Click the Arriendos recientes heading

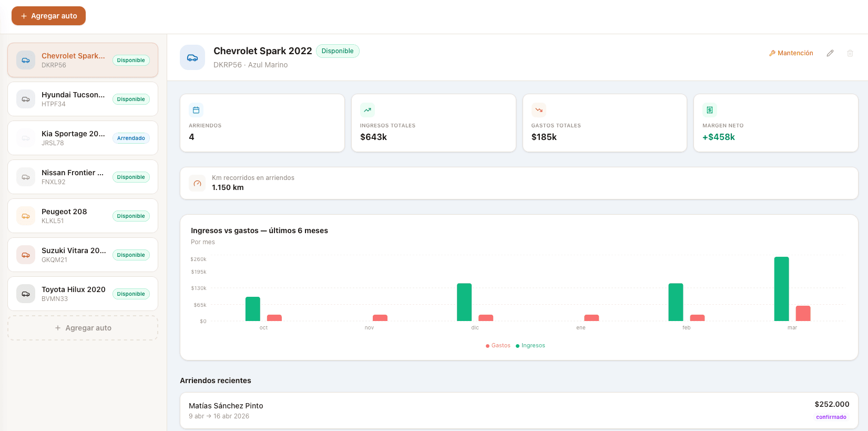[x=216, y=380]
